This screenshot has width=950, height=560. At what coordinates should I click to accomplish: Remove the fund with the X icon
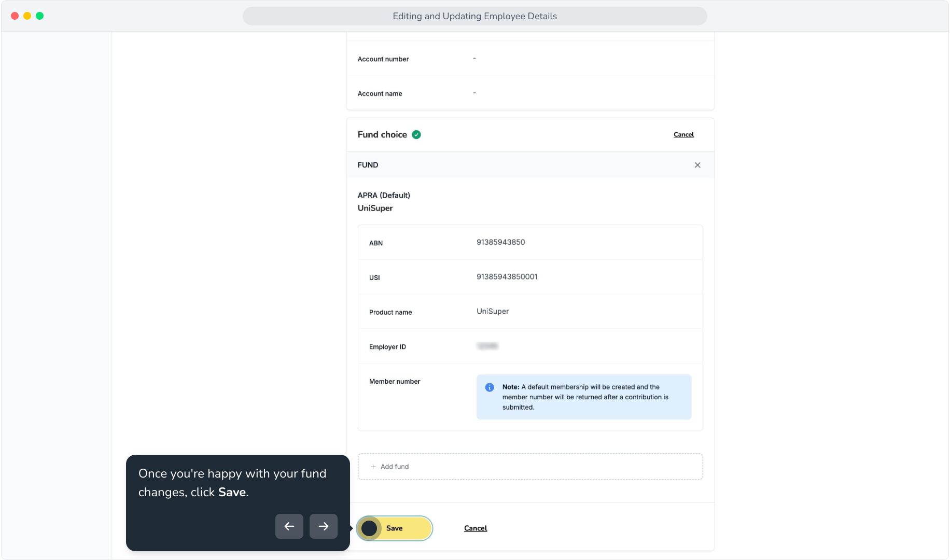[697, 165]
